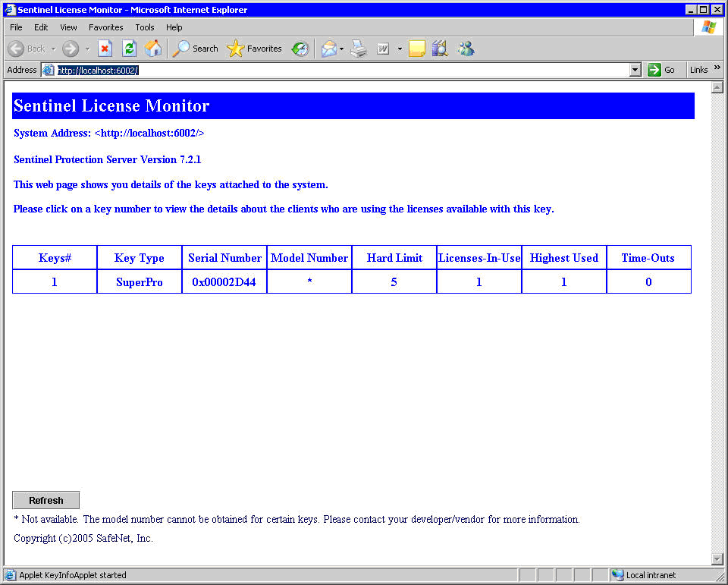Click the Go button beside the address
Image resolution: width=728 pixels, height=585 pixels.
(x=662, y=70)
